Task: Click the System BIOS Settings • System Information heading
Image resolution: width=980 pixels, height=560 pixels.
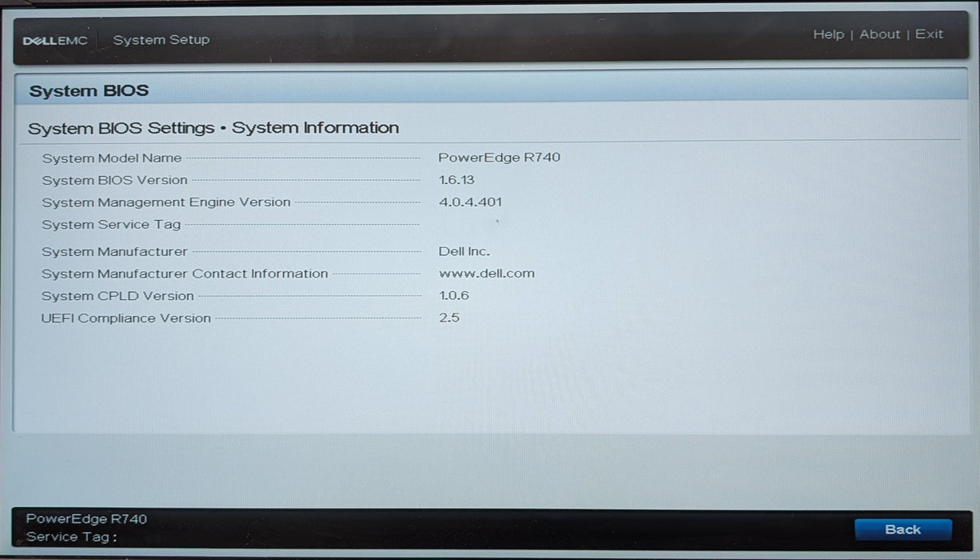Action: coord(213,128)
